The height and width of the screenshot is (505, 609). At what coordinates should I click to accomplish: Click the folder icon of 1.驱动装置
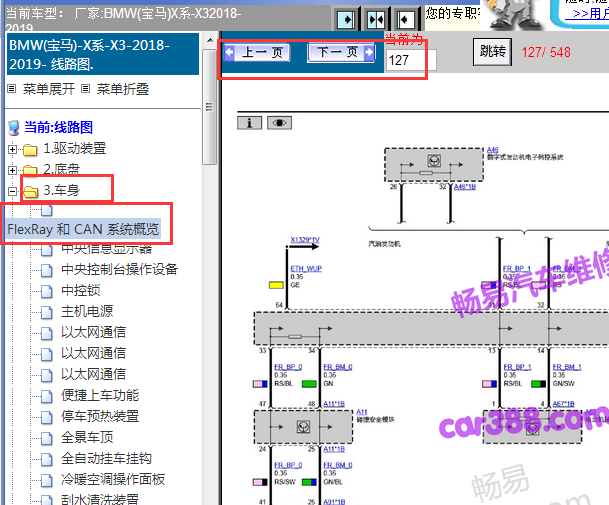click(x=30, y=150)
